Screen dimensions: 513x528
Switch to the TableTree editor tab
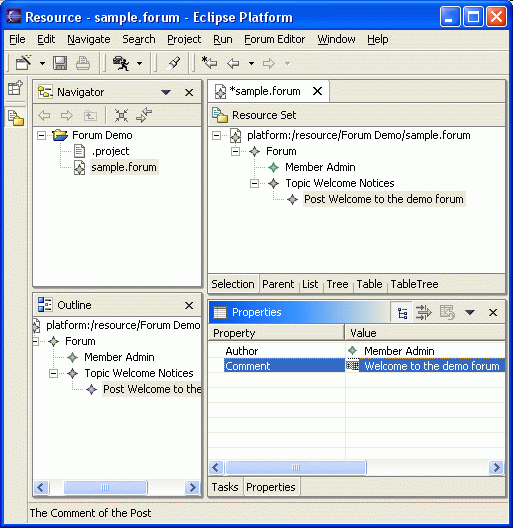pos(414,284)
